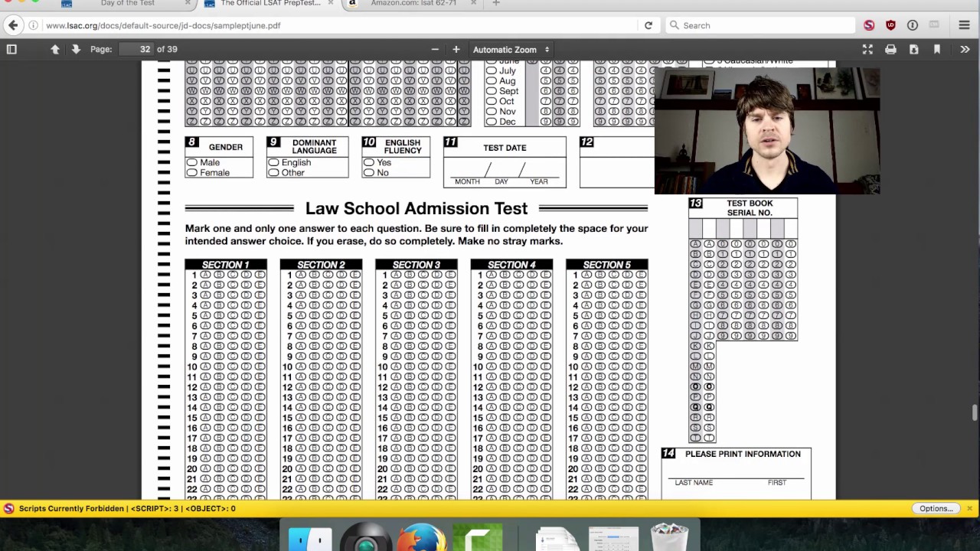Fill the Male gender bubble

click(x=192, y=162)
